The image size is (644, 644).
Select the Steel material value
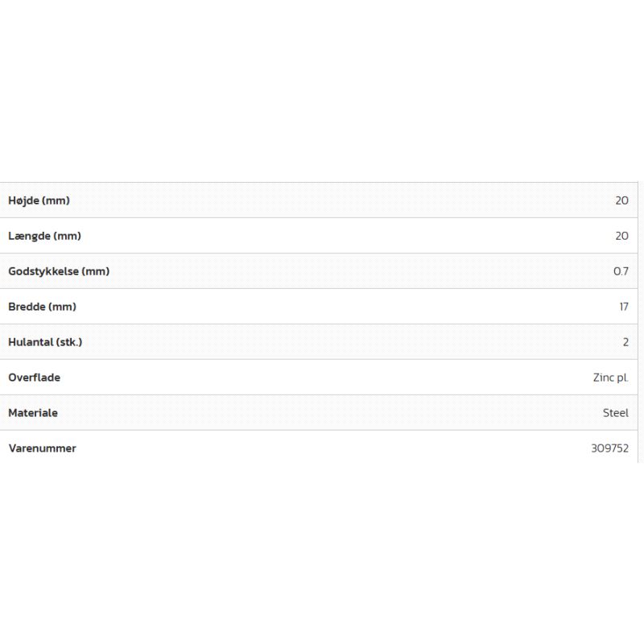[x=616, y=413]
